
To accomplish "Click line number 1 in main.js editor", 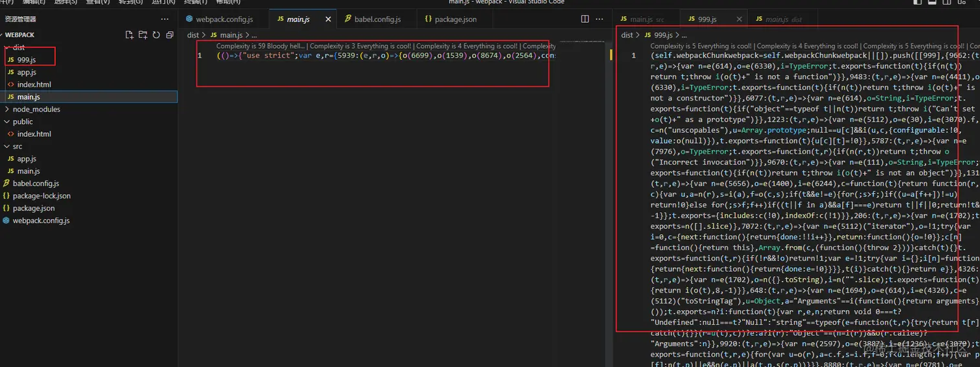I will click(200, 56).
